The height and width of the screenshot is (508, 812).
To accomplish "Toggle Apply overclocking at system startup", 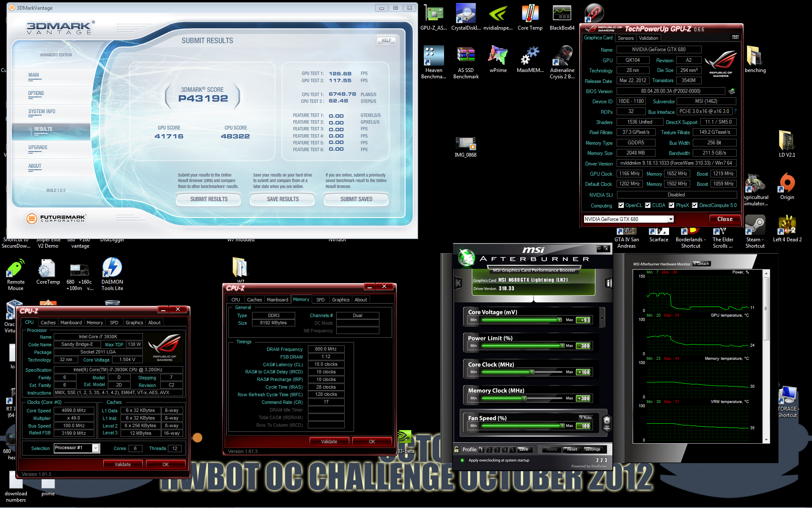I will [462, 460].
